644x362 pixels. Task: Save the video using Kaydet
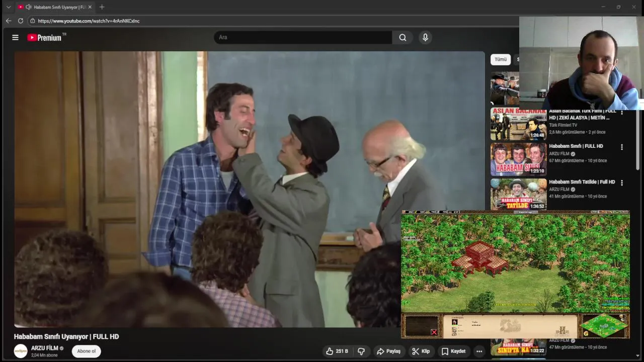(x=454, y=351)
